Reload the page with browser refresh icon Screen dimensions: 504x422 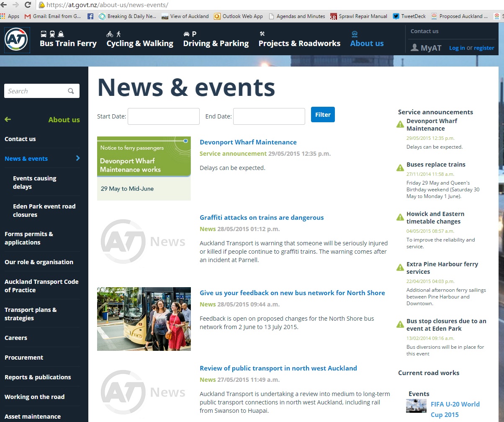pyautogui.click(x=28, y=5)
